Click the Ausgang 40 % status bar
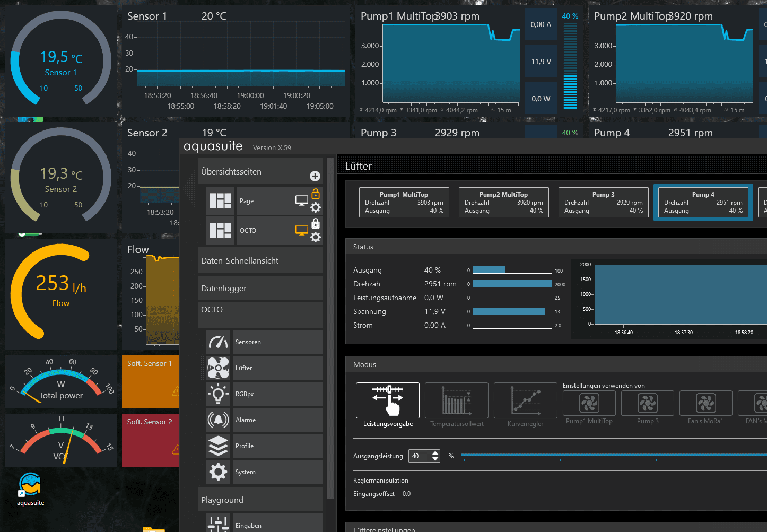 [x=512, y=270]
